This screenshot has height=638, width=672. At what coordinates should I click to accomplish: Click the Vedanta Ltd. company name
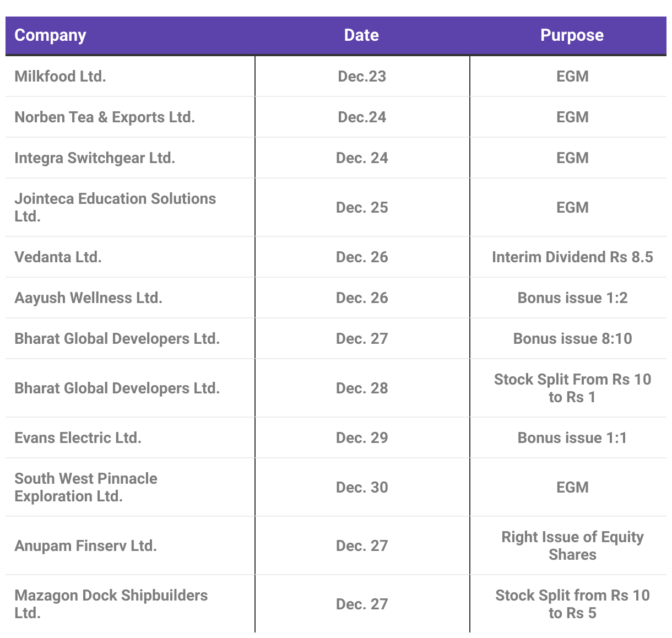click(x=58, y=257)
